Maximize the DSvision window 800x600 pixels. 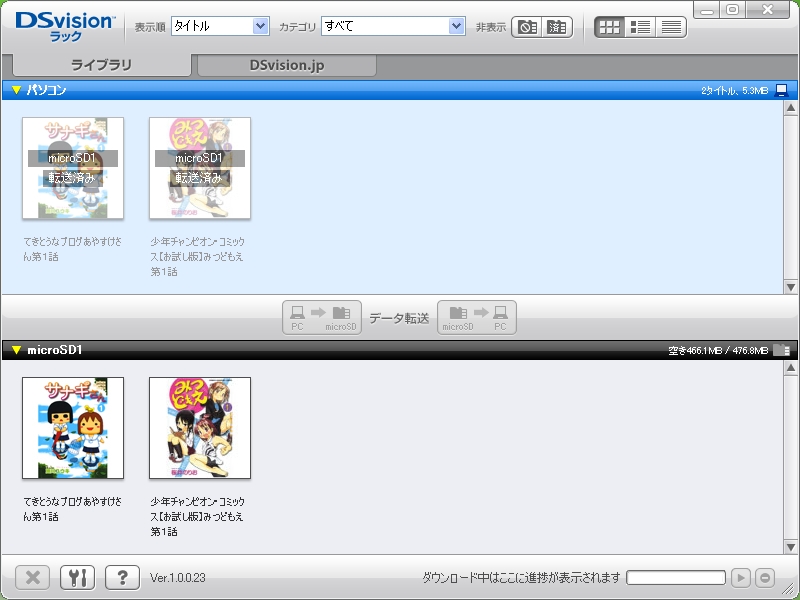tap(733, 10)
